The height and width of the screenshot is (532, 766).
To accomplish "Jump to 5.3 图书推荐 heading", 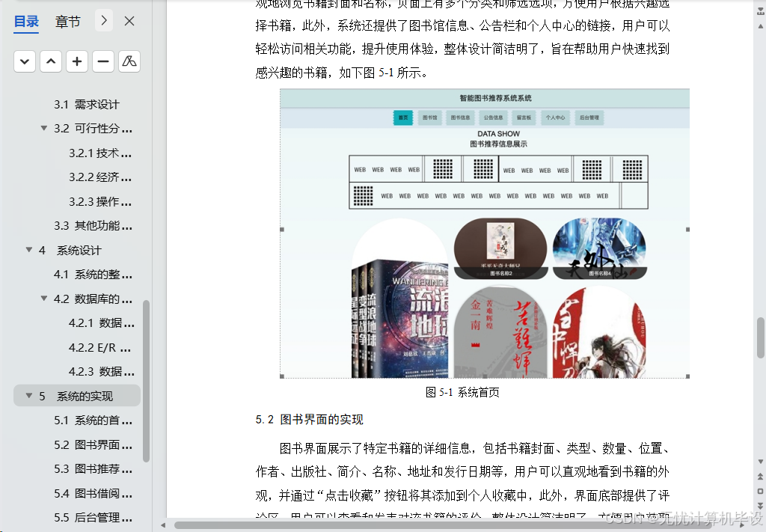I will 93,468.
